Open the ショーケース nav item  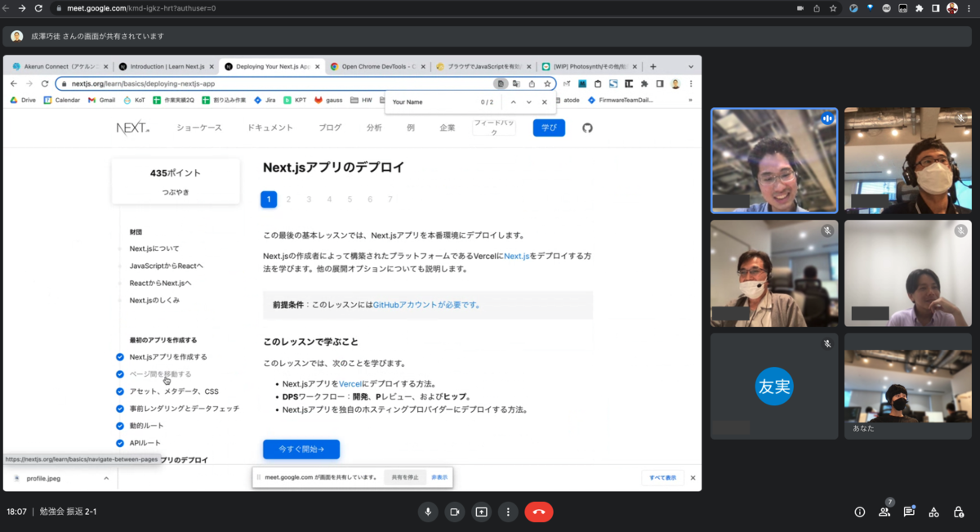[x=199, y=128]
